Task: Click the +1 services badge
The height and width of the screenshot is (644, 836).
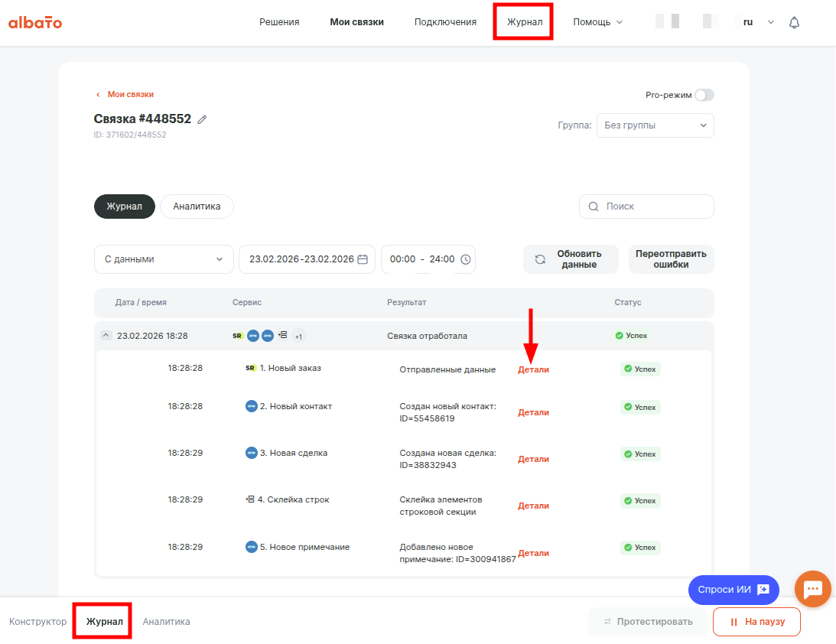Action: 298,337
